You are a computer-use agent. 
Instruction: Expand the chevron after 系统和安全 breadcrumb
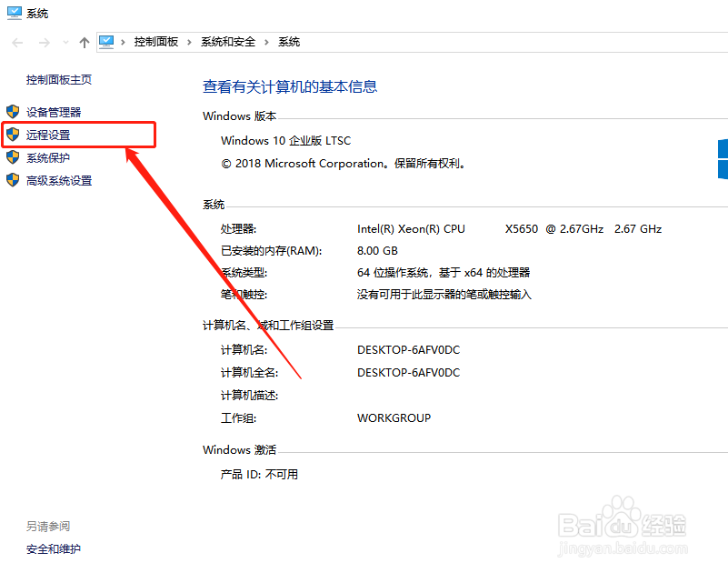(x=266, y=42)
